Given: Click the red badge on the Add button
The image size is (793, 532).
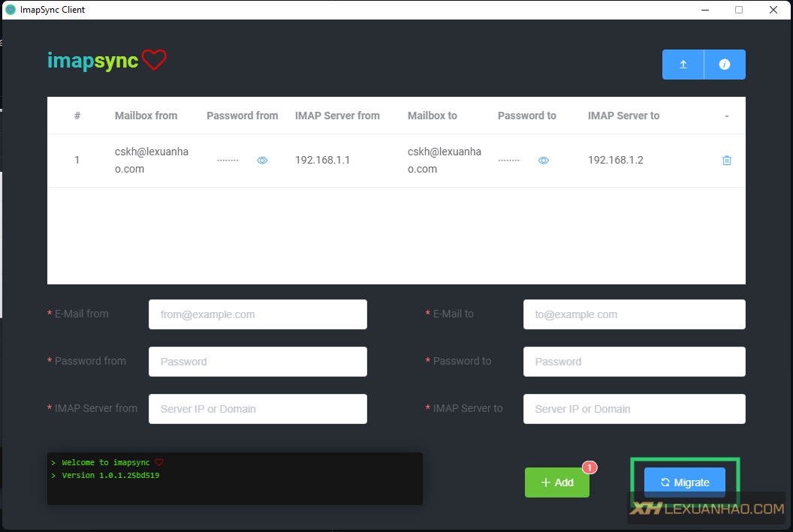Looking at the screenshot, I should pyautogui.click(x=589, y=467).
